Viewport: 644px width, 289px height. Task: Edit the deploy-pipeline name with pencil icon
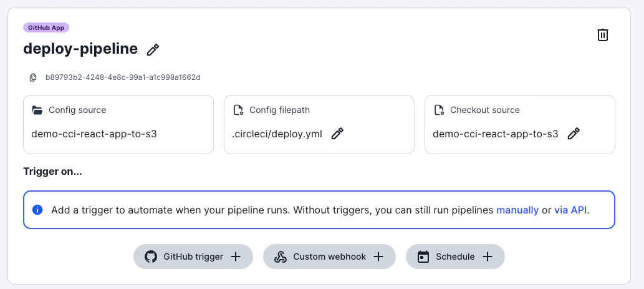153,50
